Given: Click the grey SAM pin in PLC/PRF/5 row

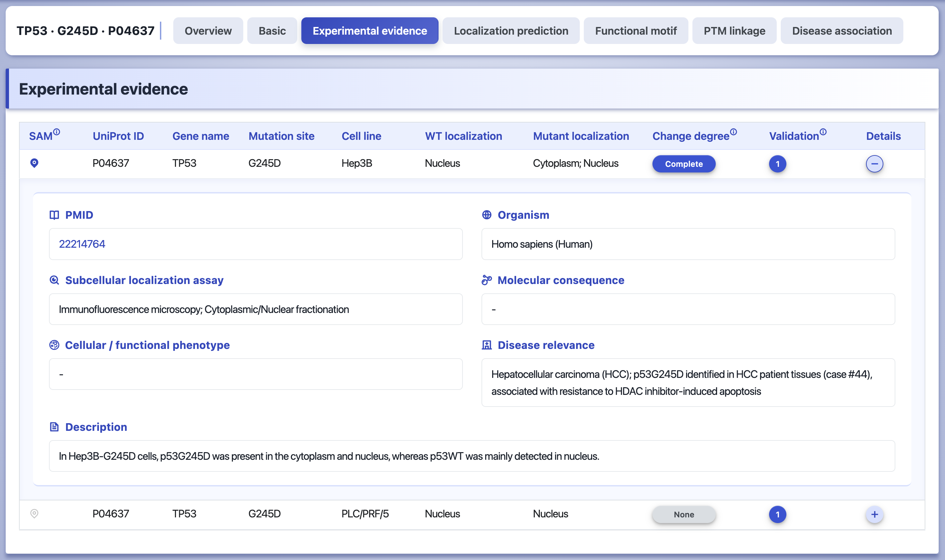Looking at the screenshot, I should (34, 514).
